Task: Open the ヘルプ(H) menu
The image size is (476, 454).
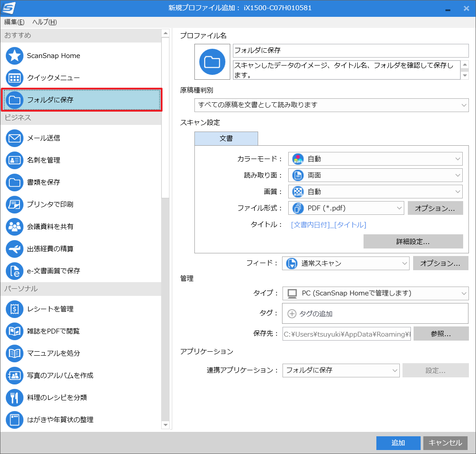Action: pyautogui.click(x=45, y=22)
